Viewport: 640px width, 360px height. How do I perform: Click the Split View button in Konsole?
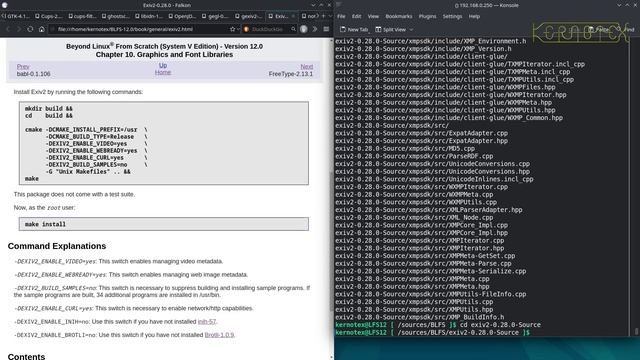[x=391, y=29]
